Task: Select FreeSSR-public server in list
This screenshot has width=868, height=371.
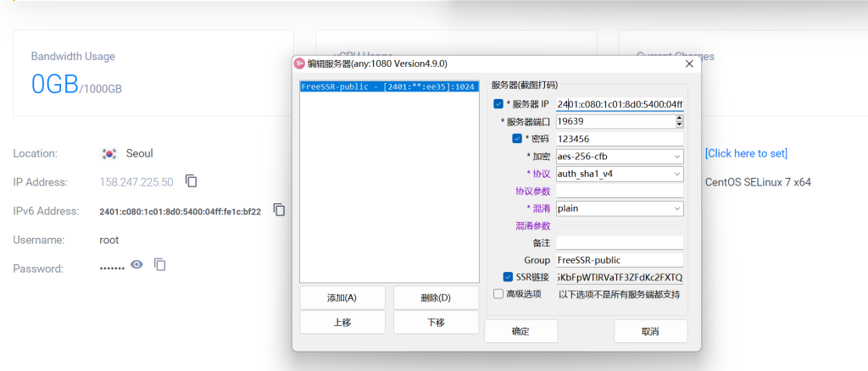Action: tap(388, 86)
